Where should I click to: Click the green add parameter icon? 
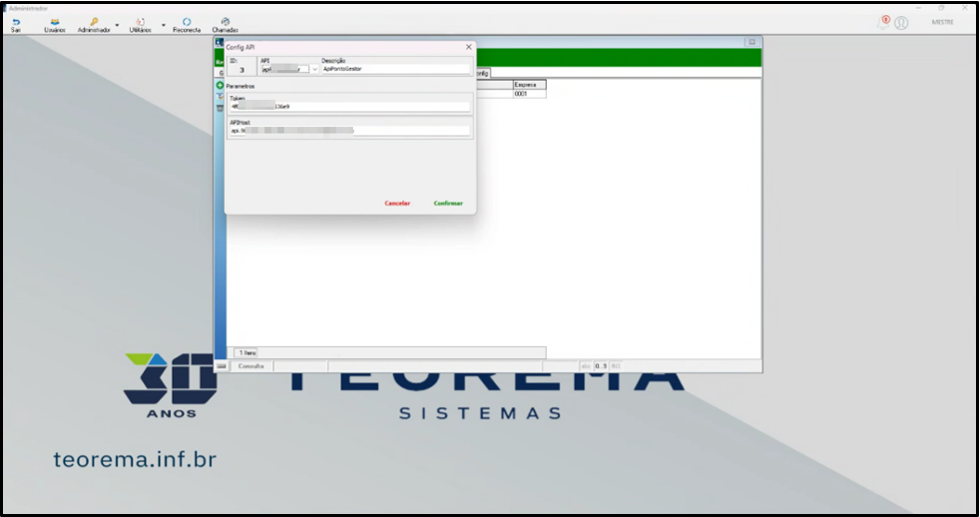pos(220,85)
